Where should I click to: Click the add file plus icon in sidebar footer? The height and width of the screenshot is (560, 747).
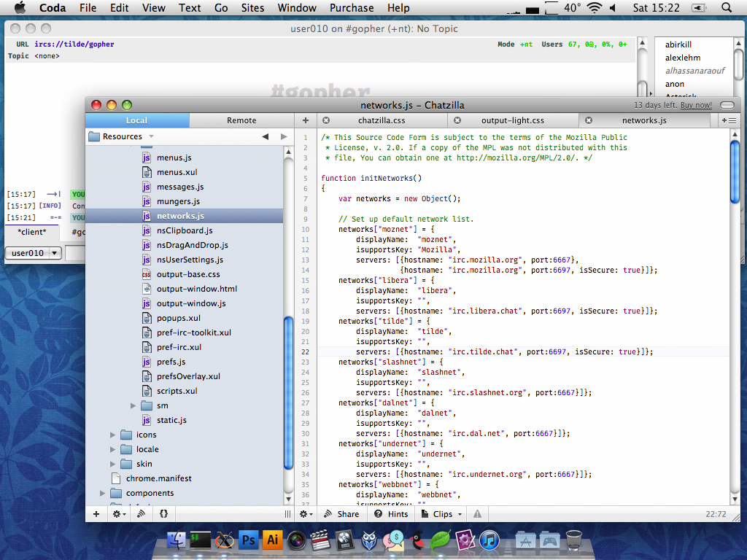pyautogui.click(x=96, y=514)
